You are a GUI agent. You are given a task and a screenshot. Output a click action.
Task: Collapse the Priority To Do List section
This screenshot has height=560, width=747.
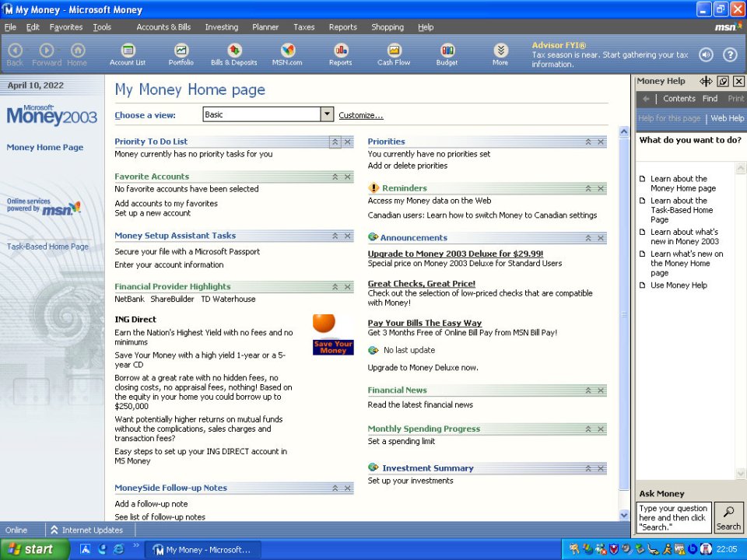[x=335, y=142]
